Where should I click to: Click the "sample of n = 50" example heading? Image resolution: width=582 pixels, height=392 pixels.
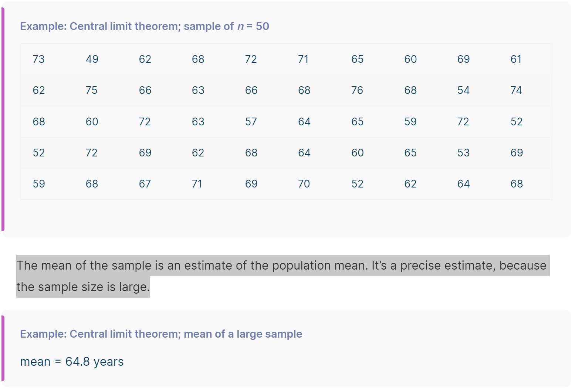[144, 26]
